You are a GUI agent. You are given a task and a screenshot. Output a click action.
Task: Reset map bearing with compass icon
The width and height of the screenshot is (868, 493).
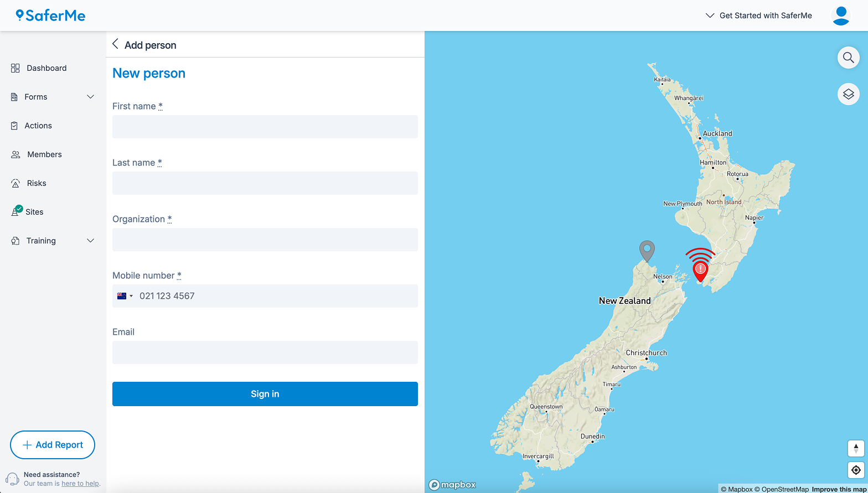[856, 448]
